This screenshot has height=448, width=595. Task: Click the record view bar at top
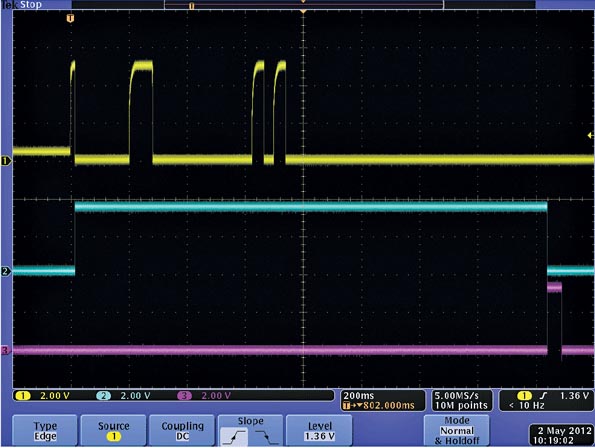pyautogui.click(x=303, y=5)
